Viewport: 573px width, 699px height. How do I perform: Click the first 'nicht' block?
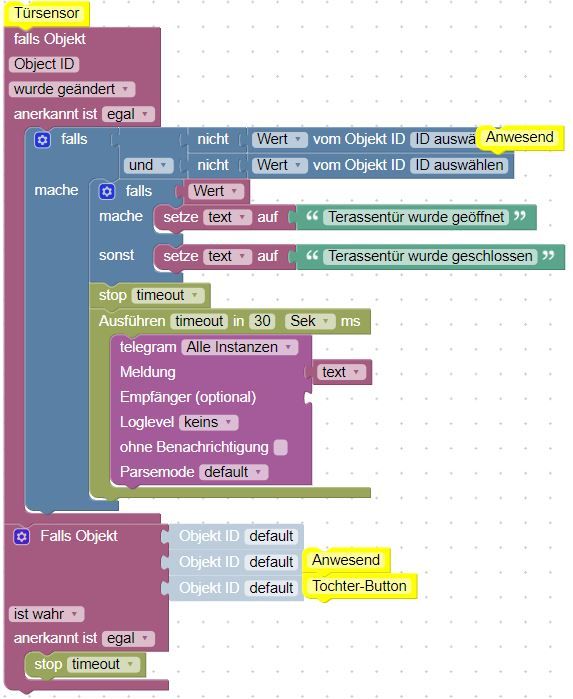[213, 139]
